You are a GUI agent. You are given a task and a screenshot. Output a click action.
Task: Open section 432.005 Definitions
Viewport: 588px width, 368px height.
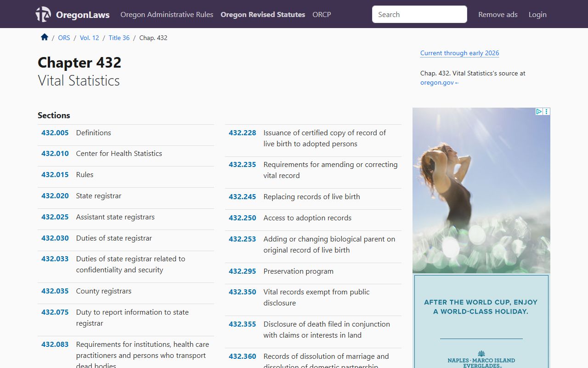(x=55, y=132)
